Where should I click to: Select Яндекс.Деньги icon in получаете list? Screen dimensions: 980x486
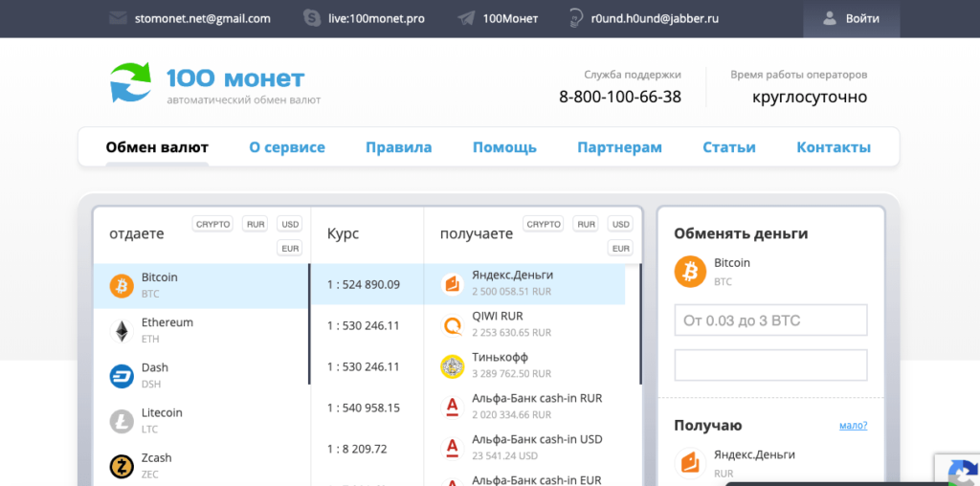[x=452, y=283]
